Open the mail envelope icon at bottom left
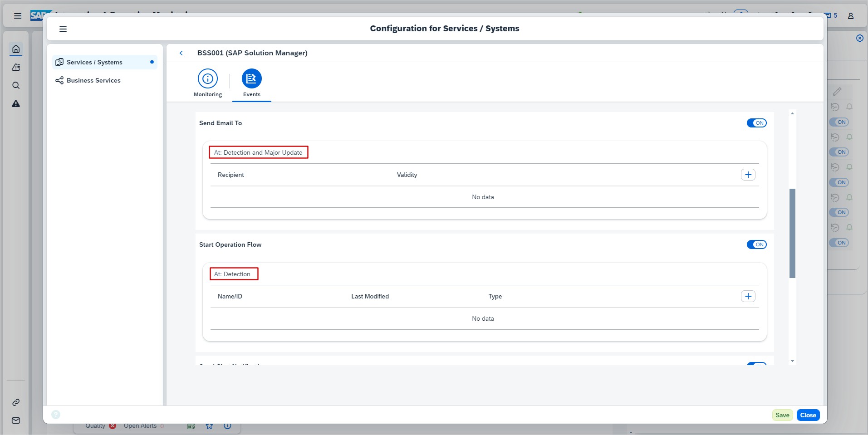 tap(16, 420)
